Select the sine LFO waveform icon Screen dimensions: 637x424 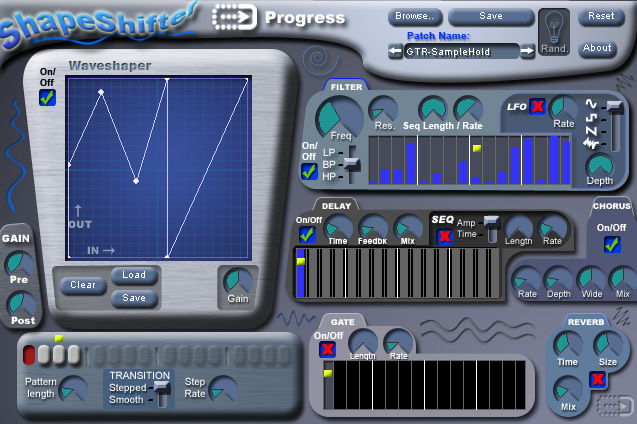591,104
